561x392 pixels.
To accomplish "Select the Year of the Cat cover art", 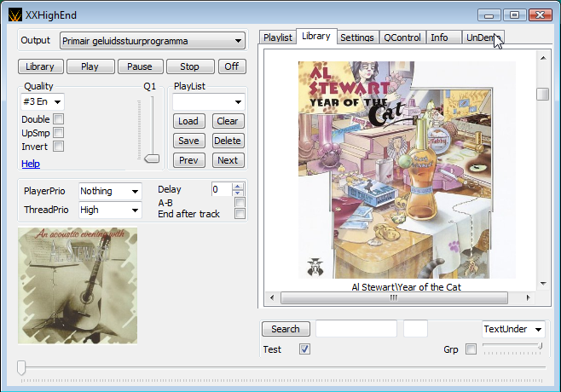I will pyautogui.click(x=407, y=170).
